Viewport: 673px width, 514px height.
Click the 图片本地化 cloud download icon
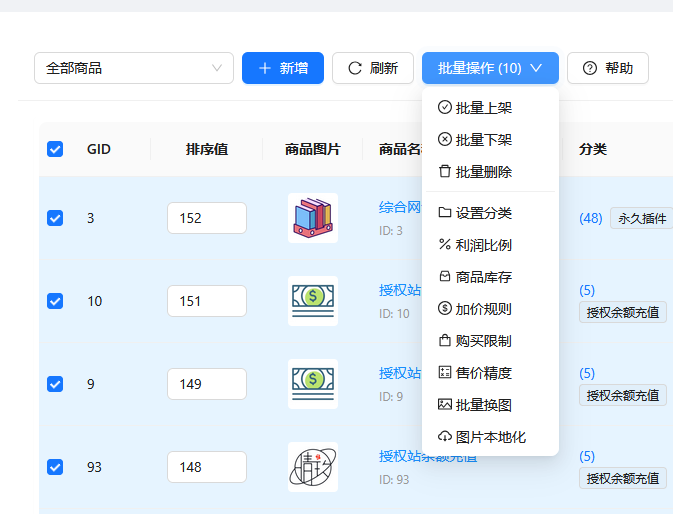445,437
